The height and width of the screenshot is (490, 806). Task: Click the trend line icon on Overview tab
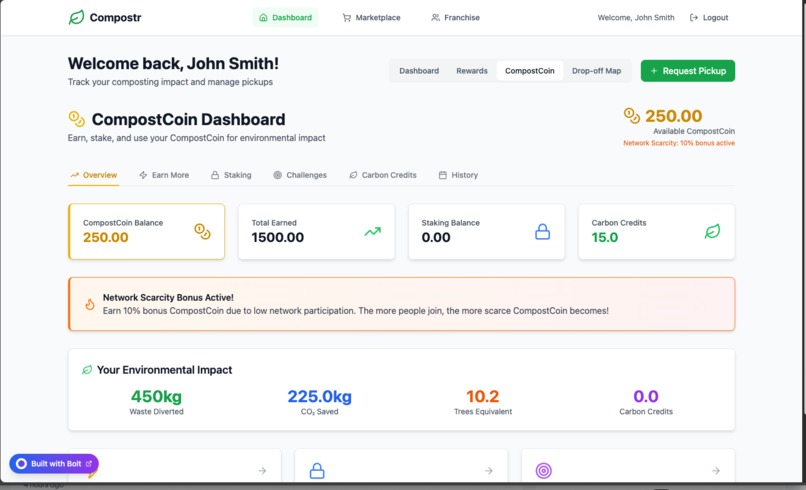75,175
